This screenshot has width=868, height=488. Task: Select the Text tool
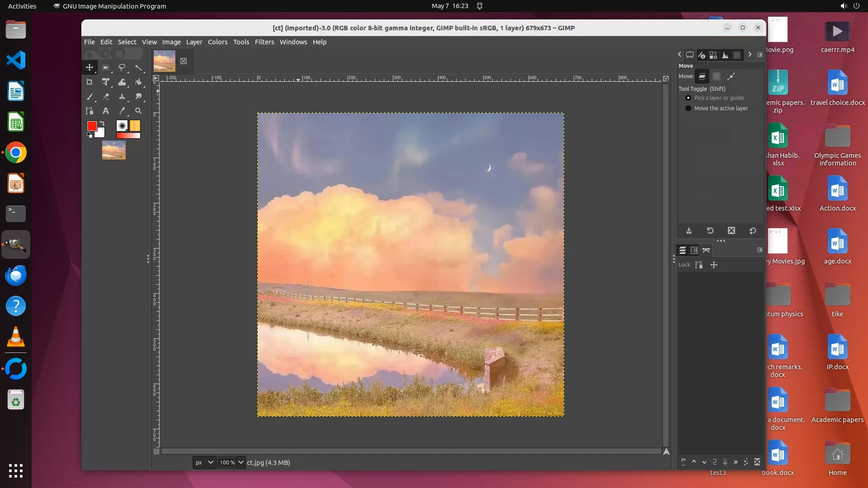(x=105, y=111)
